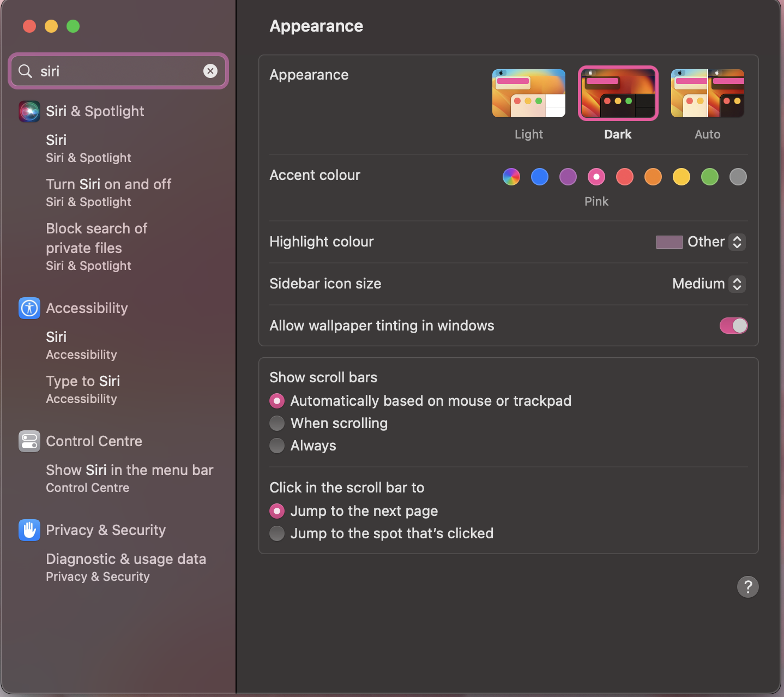Choose the orange accent colour

tap(653, 177)
